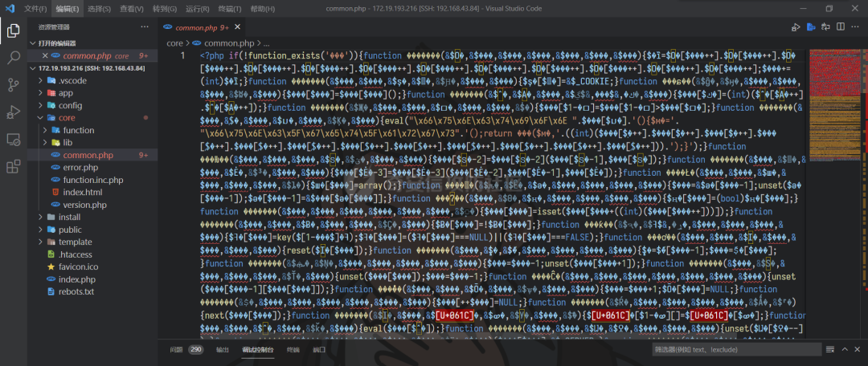Open 转到(G) menu
Viewport: 868px width, 366px height.
[165, 9]
